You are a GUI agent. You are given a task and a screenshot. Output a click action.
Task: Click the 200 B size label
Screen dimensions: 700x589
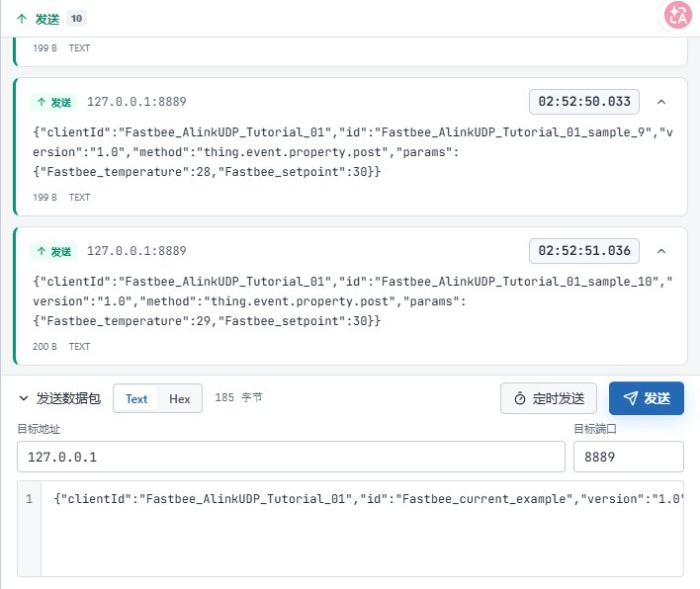pyautogui.click(x=44, y=347)
